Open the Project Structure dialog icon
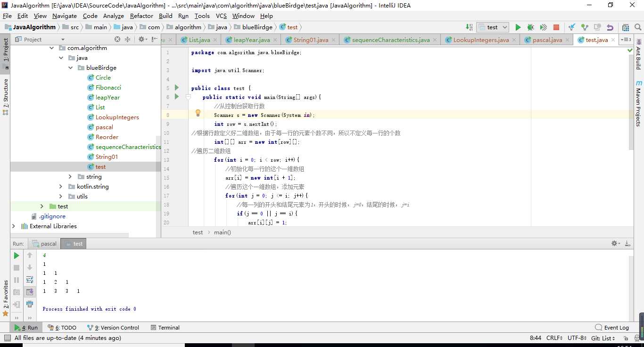The width and height of the screenshot is (644, 347). pyautogui.click(x=626, y=27)
